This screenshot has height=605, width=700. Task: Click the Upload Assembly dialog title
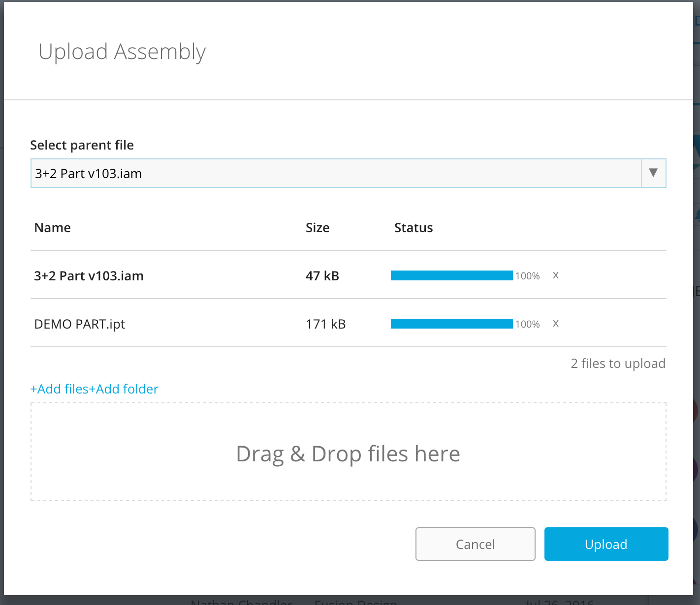coord(122,52)
